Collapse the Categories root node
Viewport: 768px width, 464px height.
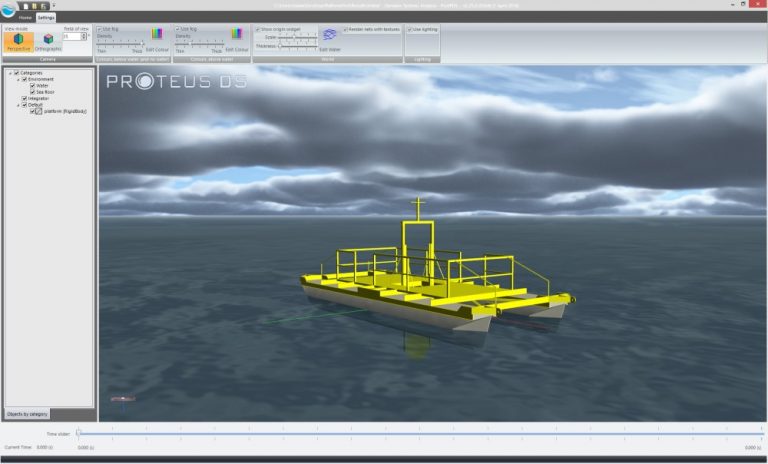coord(10,73)
